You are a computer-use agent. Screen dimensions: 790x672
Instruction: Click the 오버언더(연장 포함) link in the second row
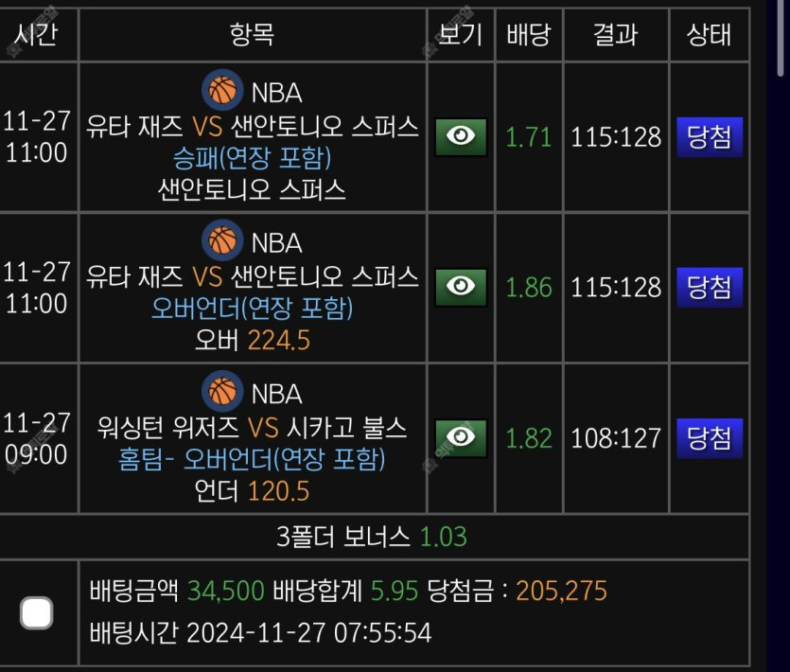tap(252, 309)
